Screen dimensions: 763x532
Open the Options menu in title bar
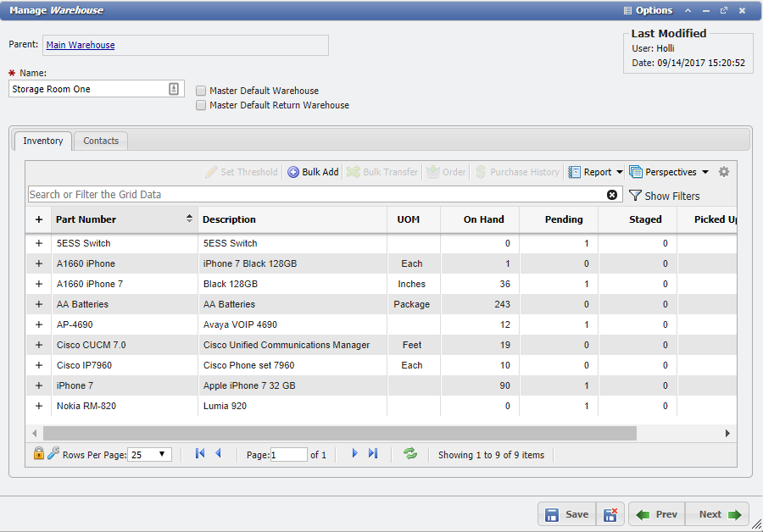[x=648, y=11]
